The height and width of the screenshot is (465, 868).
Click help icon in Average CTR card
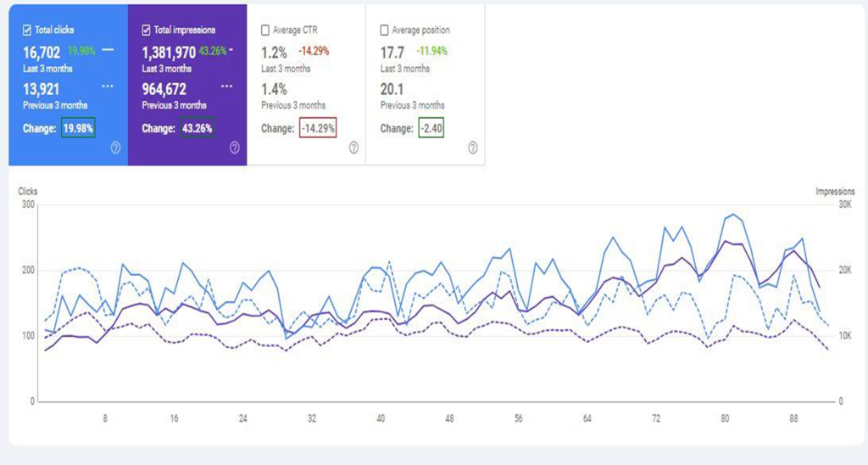pyautogui.click(x=353, y=148)
